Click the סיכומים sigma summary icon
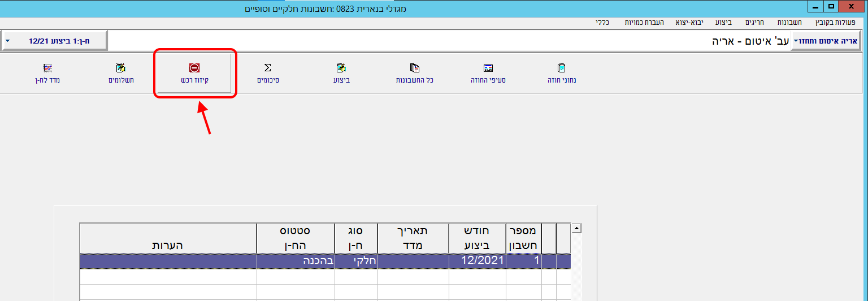Screen dimensions: 868x301 coord(268,68)
